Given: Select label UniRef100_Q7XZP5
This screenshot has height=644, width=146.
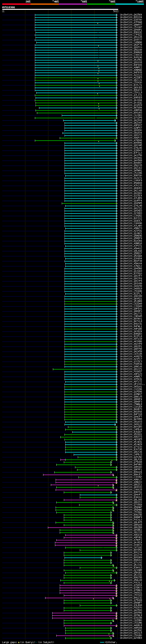Looking at the screenshot, I should [131, 118].
